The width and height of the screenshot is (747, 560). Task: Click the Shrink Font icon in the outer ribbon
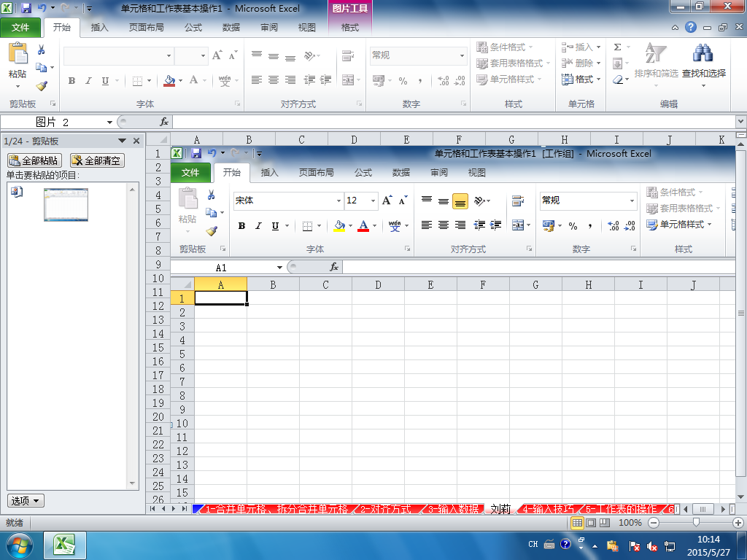click(233, 55)
